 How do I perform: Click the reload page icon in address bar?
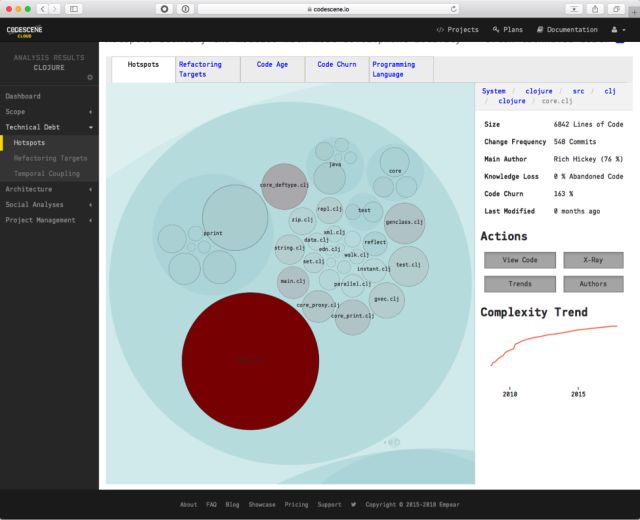(x=453, y=9)
